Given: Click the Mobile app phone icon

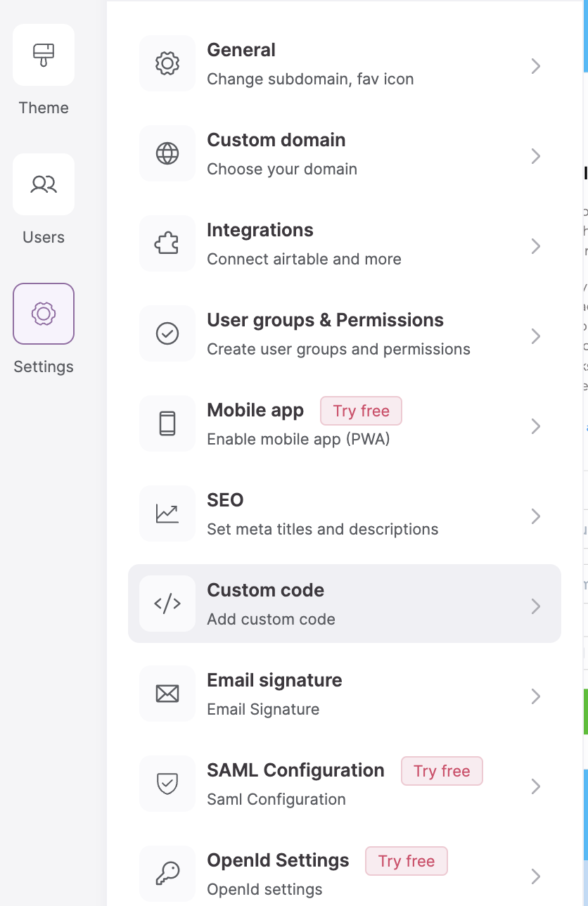Looking at the screenshot, I should coord(167,423).
